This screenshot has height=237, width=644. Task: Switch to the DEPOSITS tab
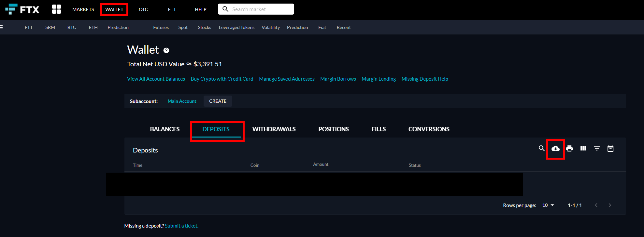(216, 129)
